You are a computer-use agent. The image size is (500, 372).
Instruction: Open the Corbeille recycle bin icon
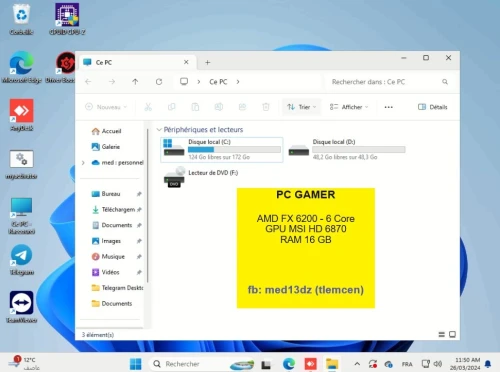click(21, 19)
